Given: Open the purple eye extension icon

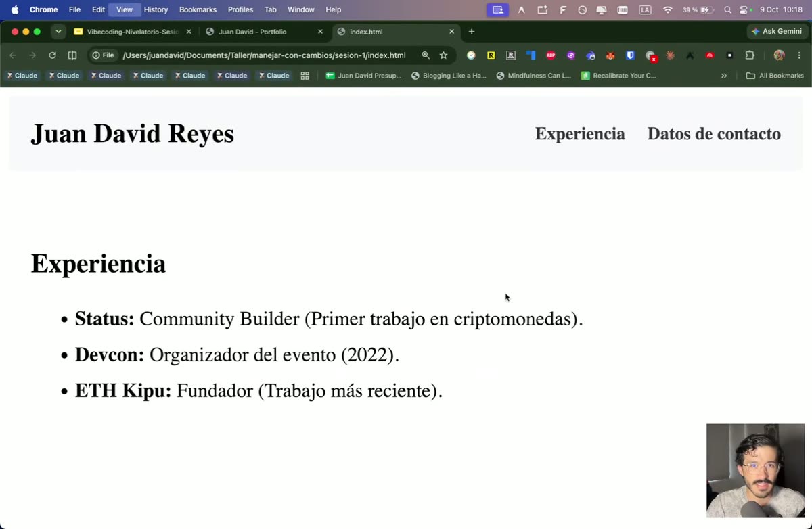Looking at the screenshot, I should click(570, 55).
